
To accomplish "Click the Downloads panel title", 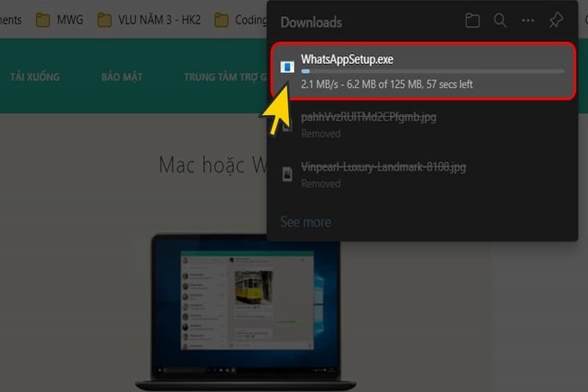I will coord(311,23).
